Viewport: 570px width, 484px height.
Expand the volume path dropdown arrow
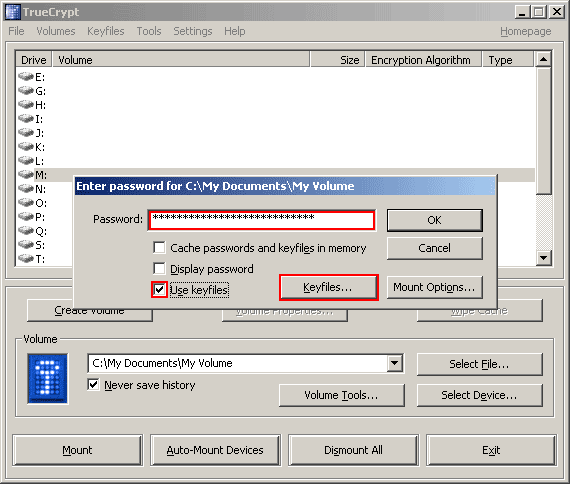[394, 363]
